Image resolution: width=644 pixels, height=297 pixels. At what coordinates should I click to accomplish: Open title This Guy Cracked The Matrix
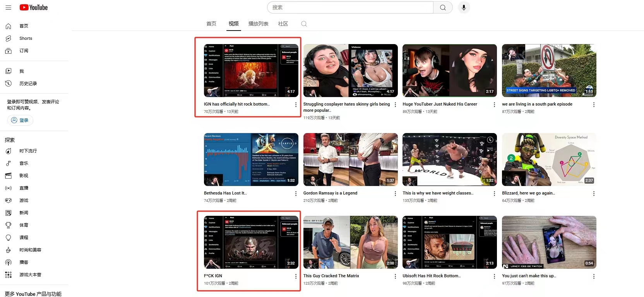tap(331, 276)
